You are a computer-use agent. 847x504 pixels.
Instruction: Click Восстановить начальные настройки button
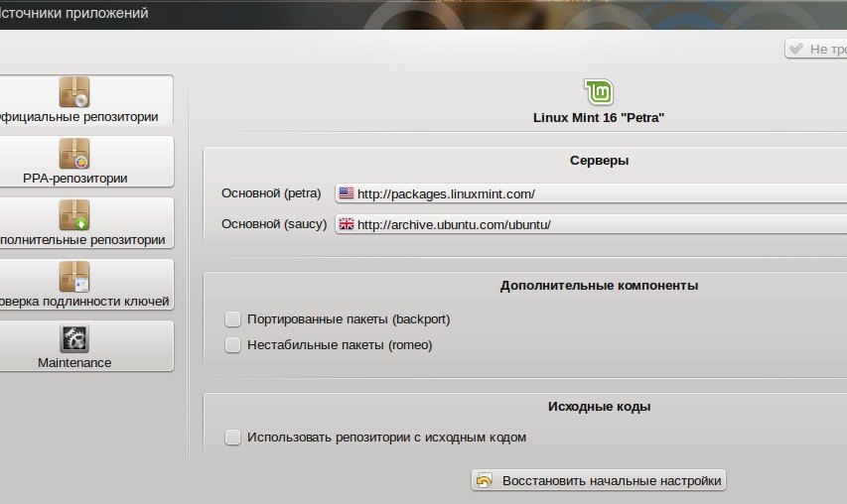(599, 480)
